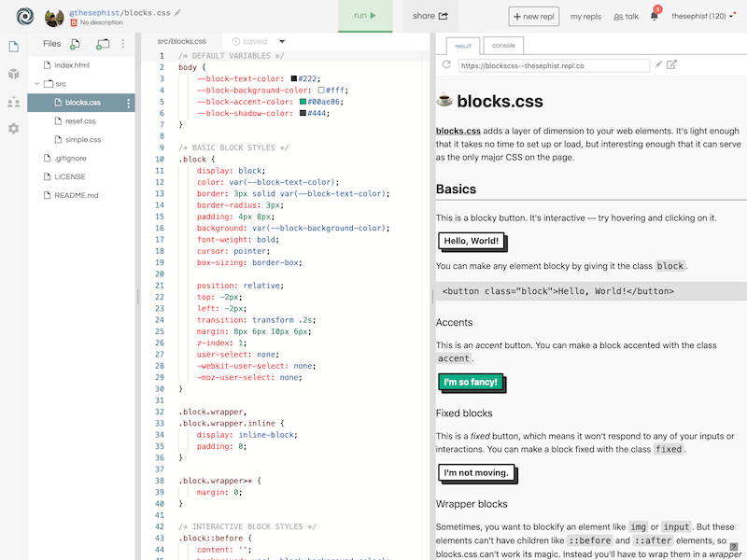Open reset.css in file tree
Image resolution: width=747 pixels, height=560 pixels.
[x=81, y=121]
